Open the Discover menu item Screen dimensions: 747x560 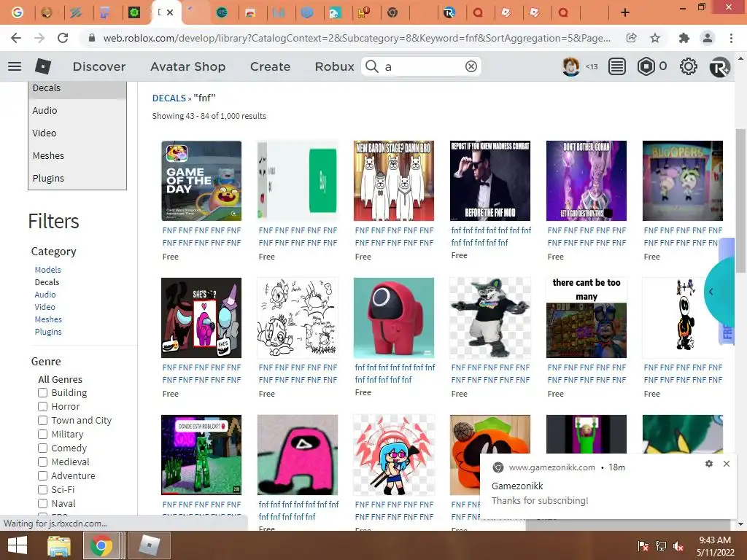tap(99, 66)
